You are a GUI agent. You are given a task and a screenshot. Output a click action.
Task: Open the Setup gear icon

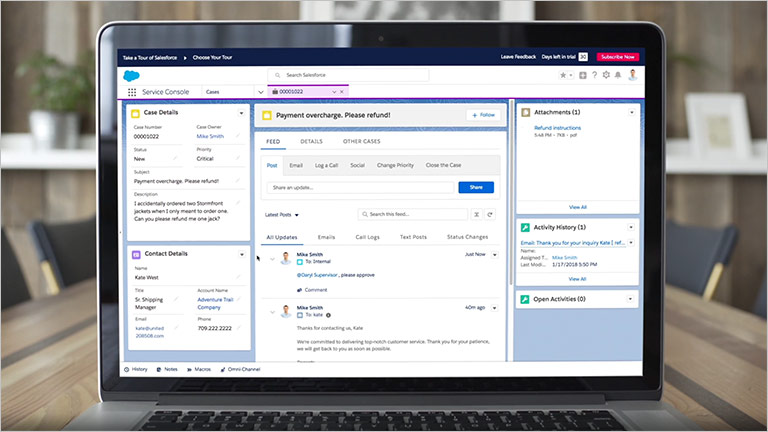(x=605, y=75)
